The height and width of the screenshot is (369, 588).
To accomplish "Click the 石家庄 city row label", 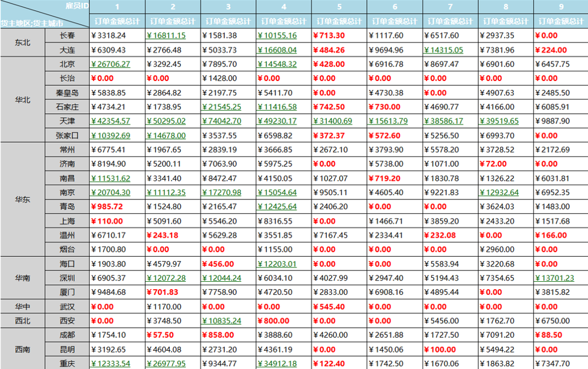I will click(x=67, y=107).
